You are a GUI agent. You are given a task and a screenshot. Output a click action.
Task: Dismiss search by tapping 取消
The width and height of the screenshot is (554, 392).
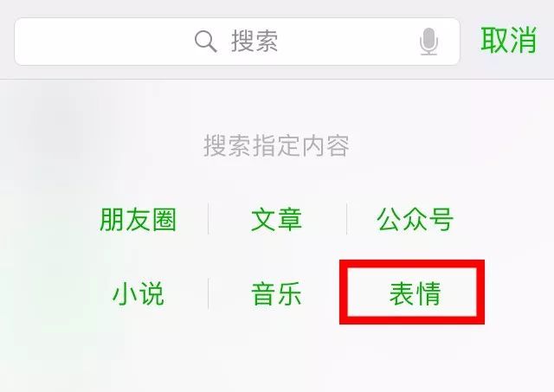[x=509, y=41]
